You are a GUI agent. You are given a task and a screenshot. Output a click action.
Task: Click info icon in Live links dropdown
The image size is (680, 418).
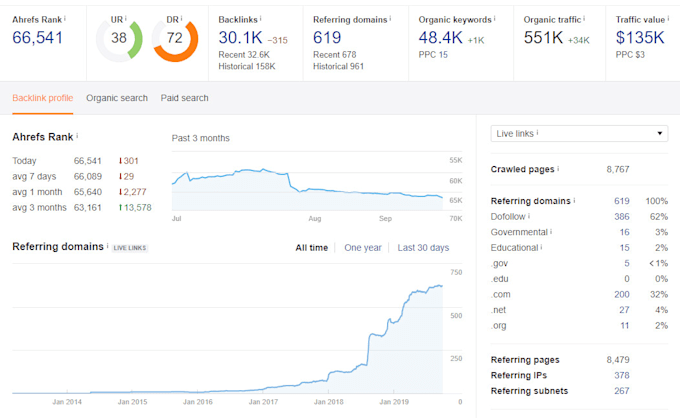pos(537,132)
